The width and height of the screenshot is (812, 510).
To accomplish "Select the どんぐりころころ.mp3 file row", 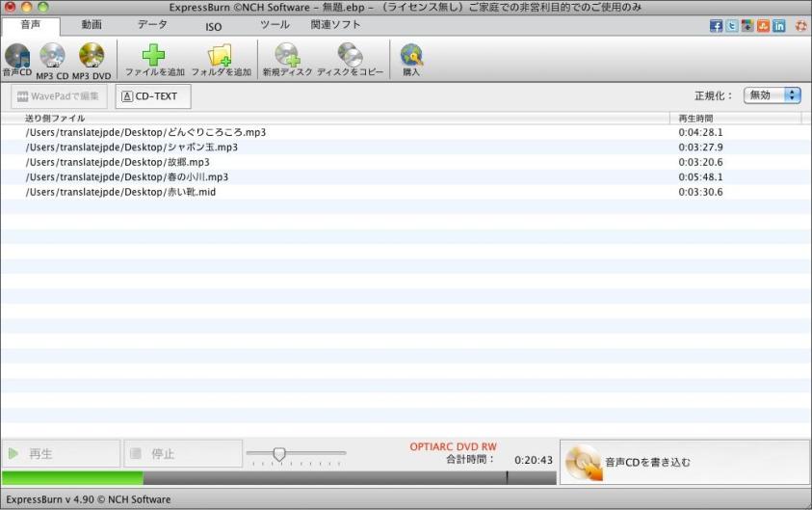I will point(406,133).
